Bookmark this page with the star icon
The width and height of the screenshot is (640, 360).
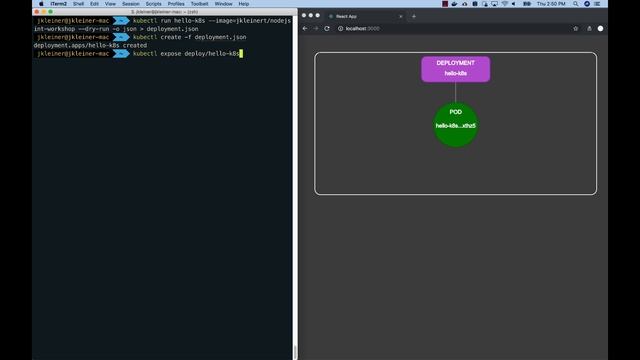576,29
